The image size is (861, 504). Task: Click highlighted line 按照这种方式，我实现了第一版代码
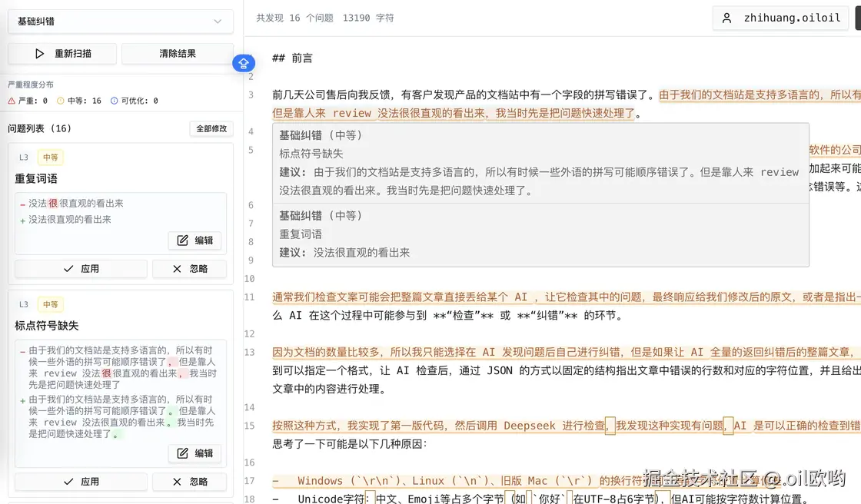[x=566, y=426]
